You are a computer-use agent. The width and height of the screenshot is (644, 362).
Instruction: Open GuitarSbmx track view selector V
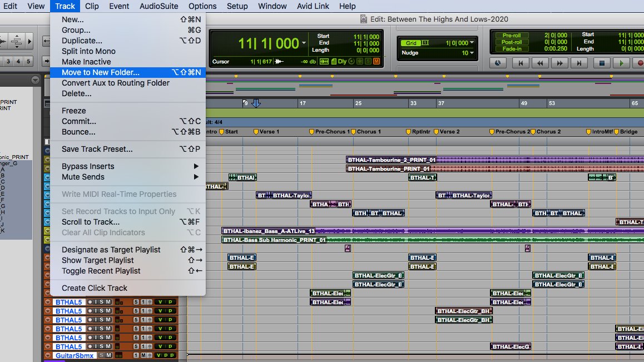coord(158,355)
